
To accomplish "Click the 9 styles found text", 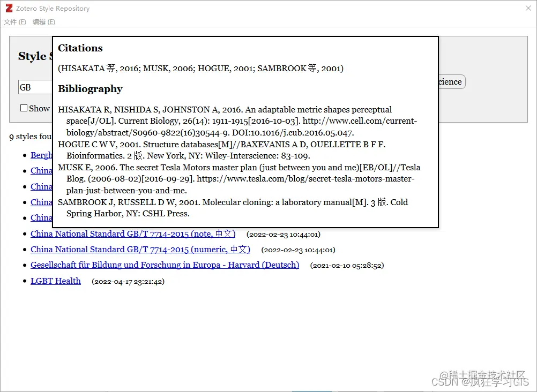I will (x=31, y=137).
